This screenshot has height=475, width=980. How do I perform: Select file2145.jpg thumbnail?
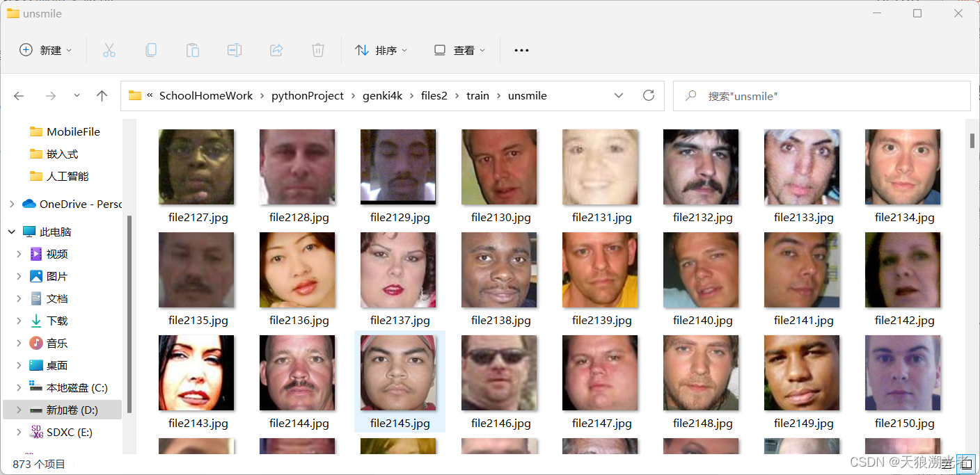(x=398, y=373)
